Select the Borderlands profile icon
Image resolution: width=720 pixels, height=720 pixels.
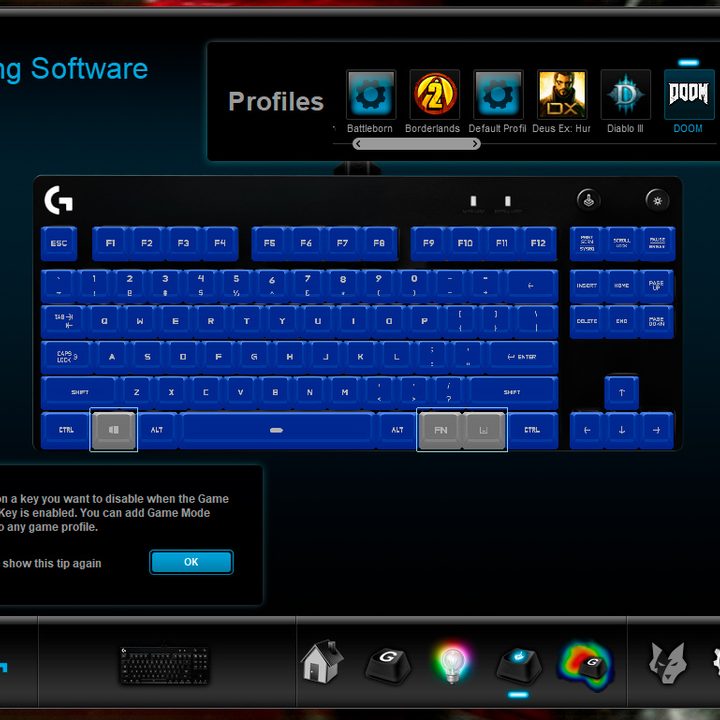pyautogui.click(x=434, y=95)
